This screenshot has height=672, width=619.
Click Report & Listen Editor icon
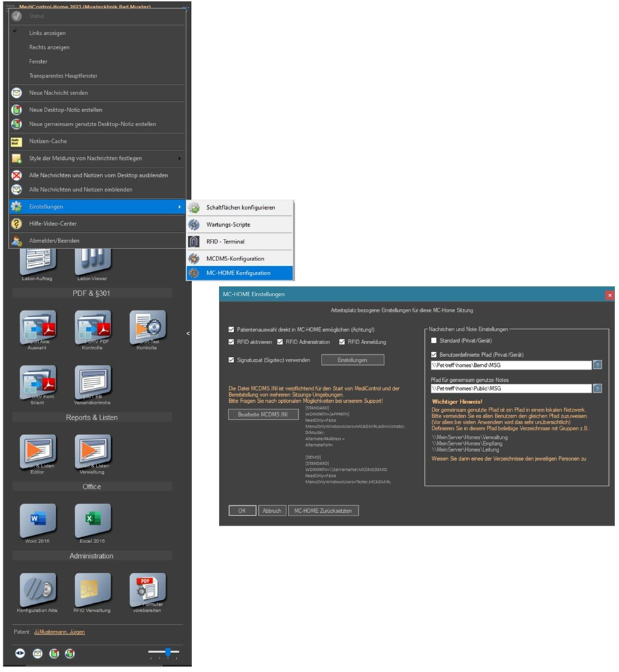[38, 451]
